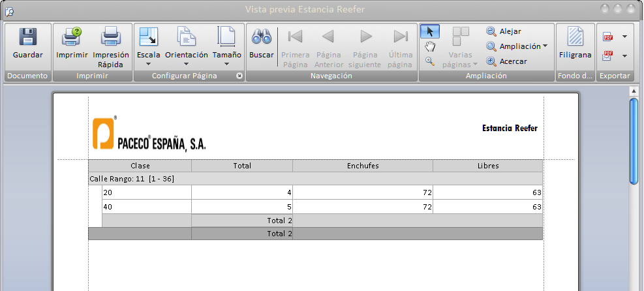Click the Clase cell showing 20

[x=147, y=192]
